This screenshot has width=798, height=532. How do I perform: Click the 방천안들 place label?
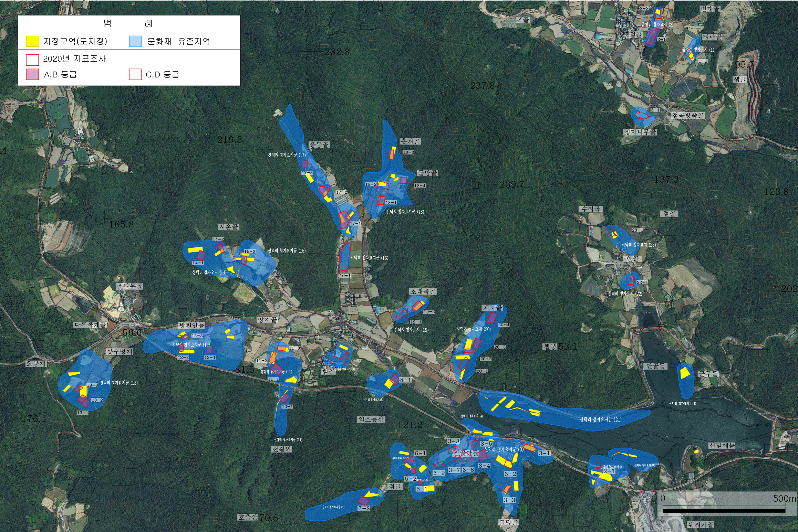191,325
